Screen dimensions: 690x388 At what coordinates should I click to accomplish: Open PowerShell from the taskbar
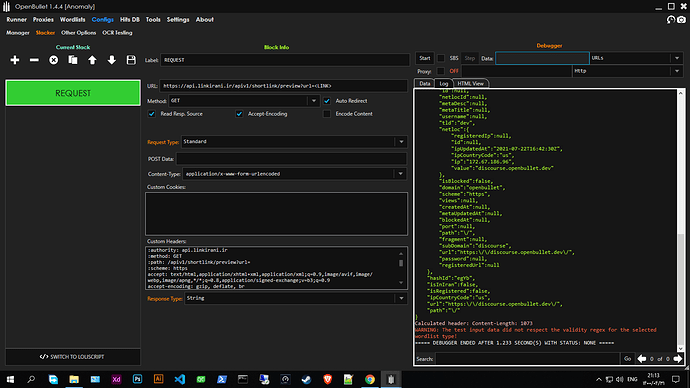point(222,379)
